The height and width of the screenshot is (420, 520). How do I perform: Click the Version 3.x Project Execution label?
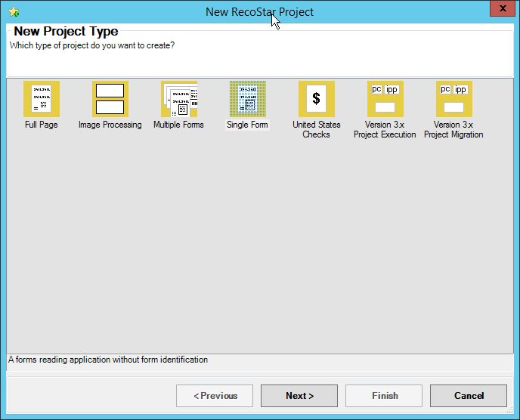click(x=385, y=130)
